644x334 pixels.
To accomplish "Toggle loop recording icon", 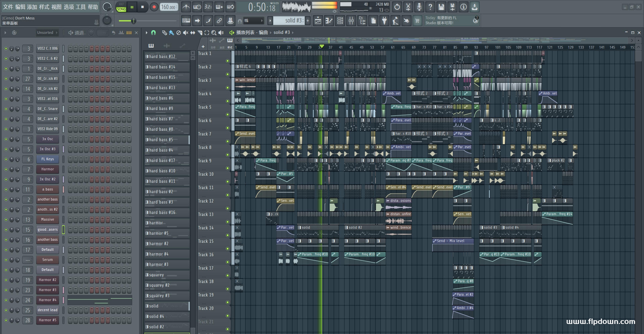I will click(x=231, y=7).
